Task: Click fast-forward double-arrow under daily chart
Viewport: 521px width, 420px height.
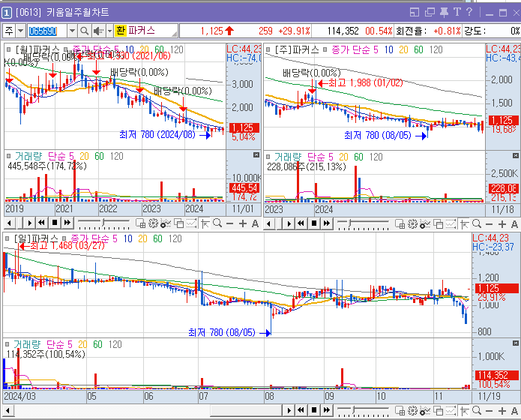Action: (x=327, y=410)
